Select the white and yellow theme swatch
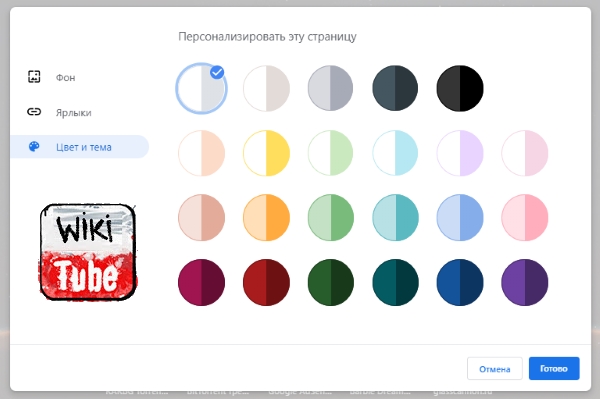The width and height of the screenshot is (600, 399). pyautogui.click(x=266, y=153)
